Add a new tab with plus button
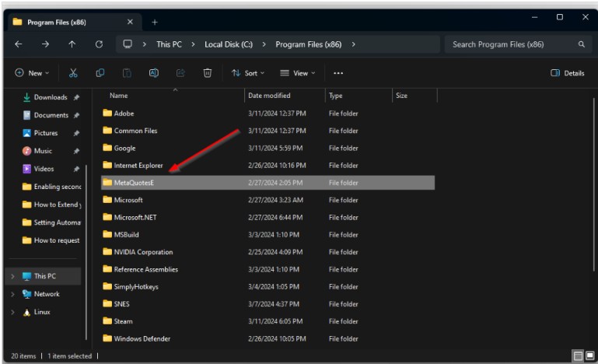The width and height of the screenshot is (598, 364). point(155,22)
